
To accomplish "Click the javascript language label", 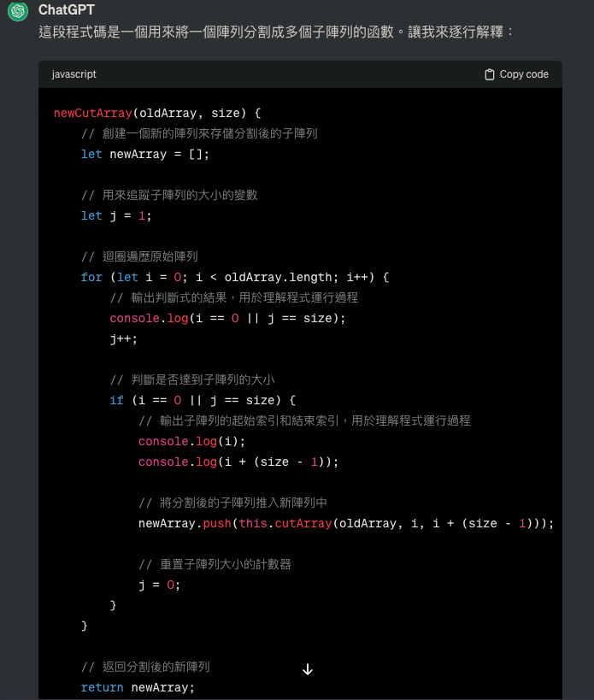I will [x=74, y=74].
